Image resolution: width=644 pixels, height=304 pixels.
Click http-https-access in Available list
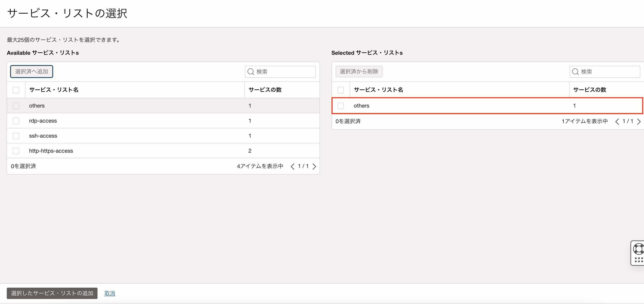tap(51, 151)
